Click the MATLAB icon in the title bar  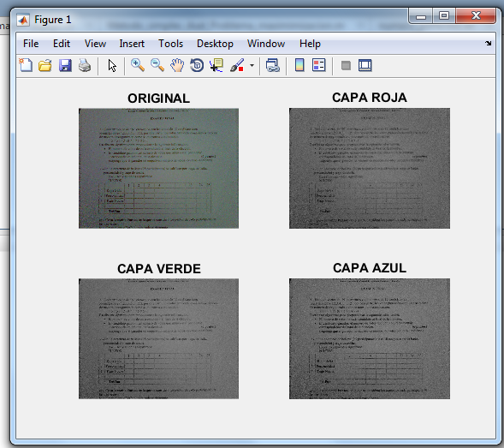coord(23,20)
